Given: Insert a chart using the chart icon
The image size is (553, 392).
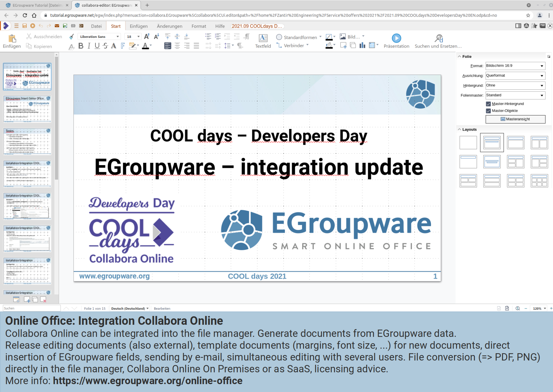Looking at the screenshot, I should coord(362,45).
